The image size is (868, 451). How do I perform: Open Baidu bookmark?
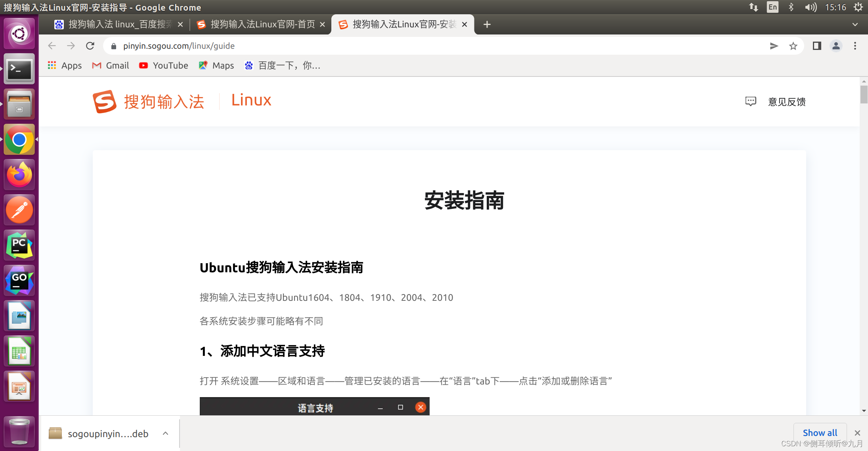click(x=283, y=65)
